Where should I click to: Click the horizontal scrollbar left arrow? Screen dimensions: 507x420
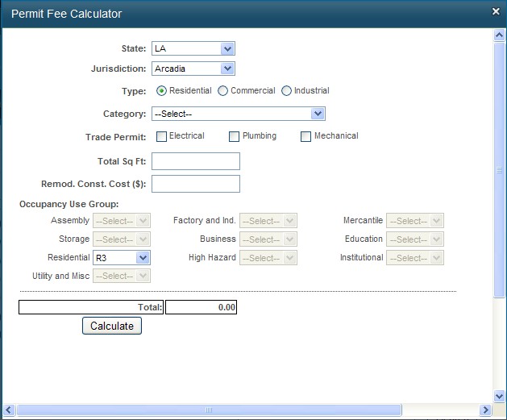(7, 410)
